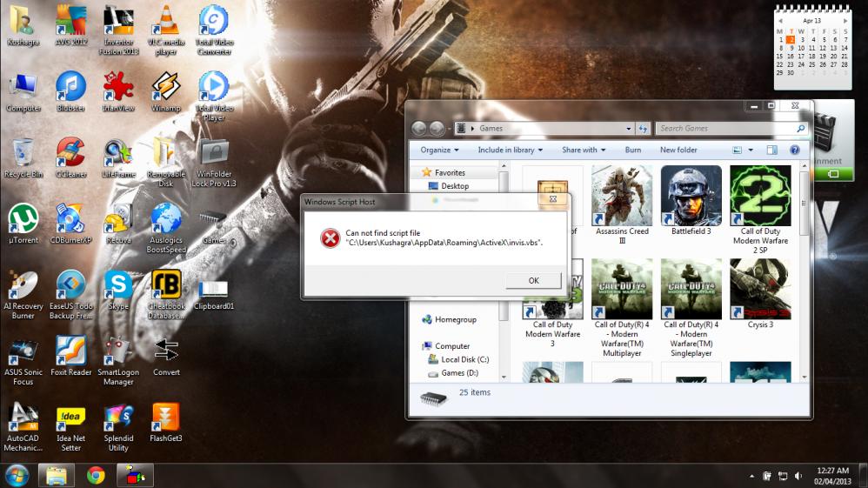The height and width of the screenshot is (488, 868).
Task: Launch Skype from the desktop
Action: pos(118,290)
